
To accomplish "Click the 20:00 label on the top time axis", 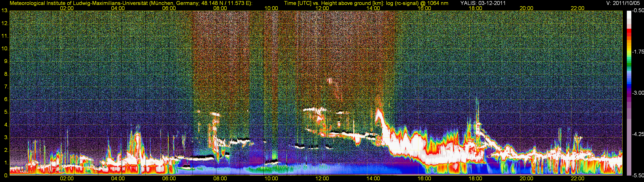I will 527,8.
